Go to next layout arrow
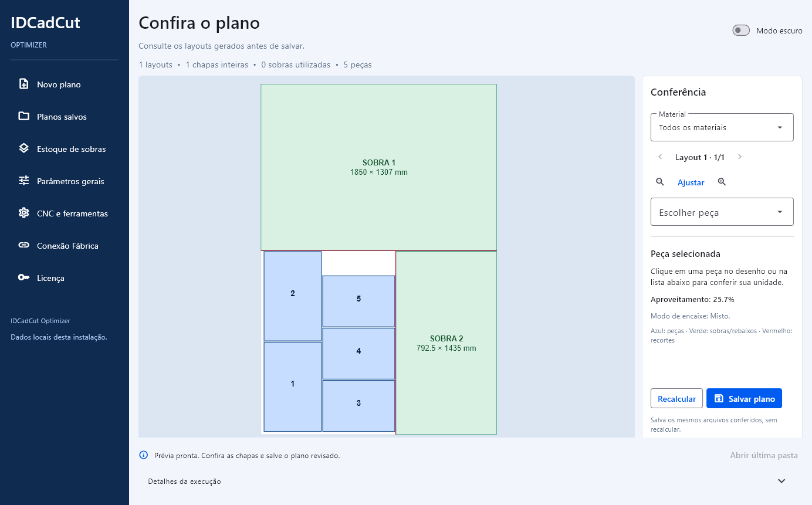812x505 pixels. click(740, 157)
